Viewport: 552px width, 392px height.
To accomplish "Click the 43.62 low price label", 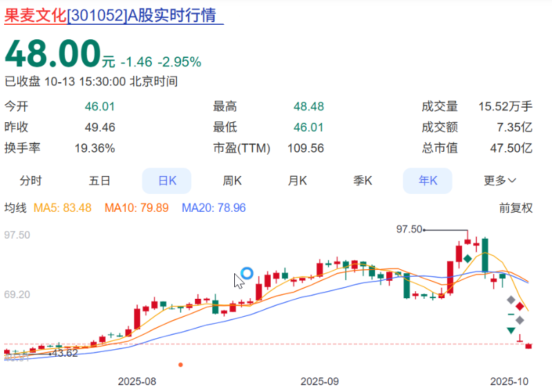I will point(65,353).
